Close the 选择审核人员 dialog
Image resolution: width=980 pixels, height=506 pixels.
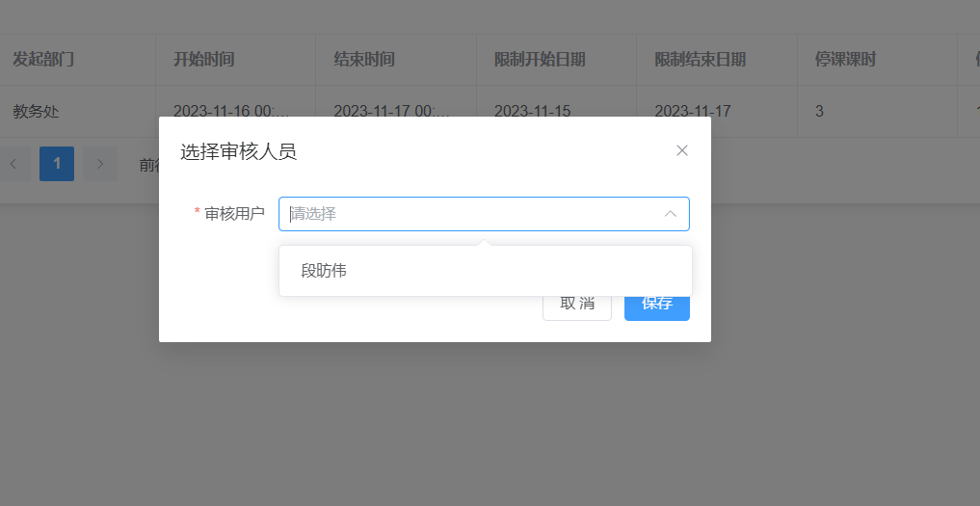pyautogui.click(x=682, y=150)
